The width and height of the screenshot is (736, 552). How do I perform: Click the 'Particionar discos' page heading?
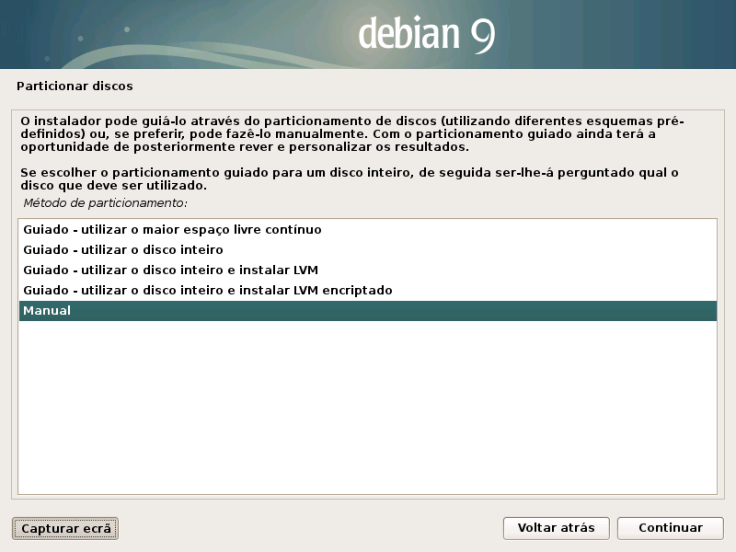tap(75, 86)
